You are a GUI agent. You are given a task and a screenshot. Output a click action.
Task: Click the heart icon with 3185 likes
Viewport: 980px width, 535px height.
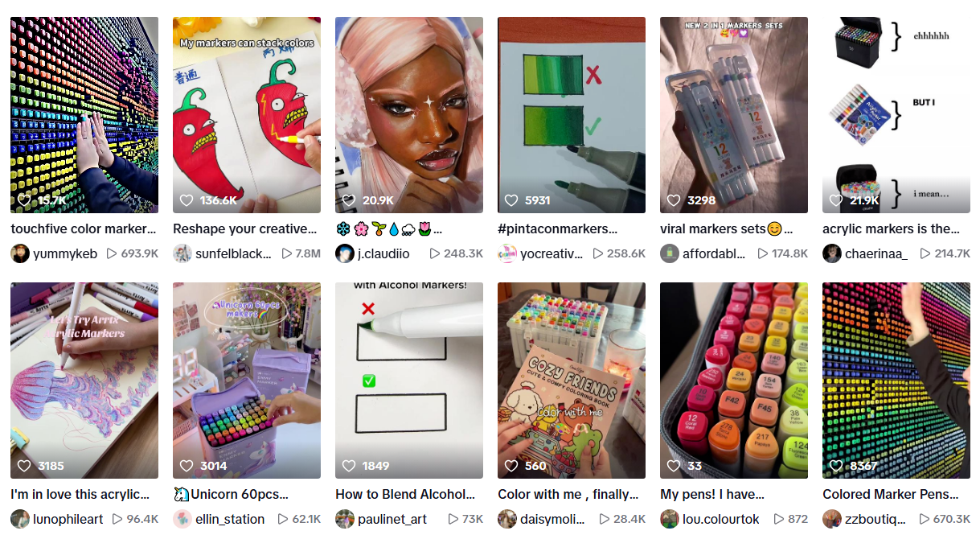[24, 466]
